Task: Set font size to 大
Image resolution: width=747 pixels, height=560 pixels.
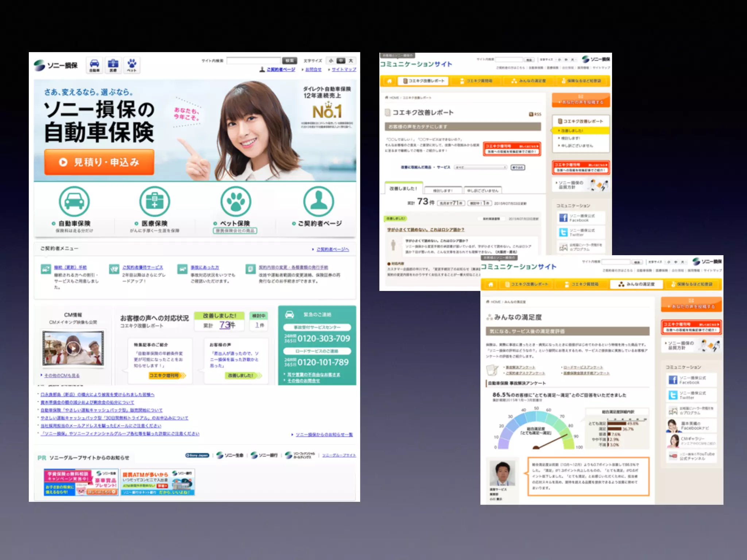Action: pyautogui.click(x=351, y=61)
